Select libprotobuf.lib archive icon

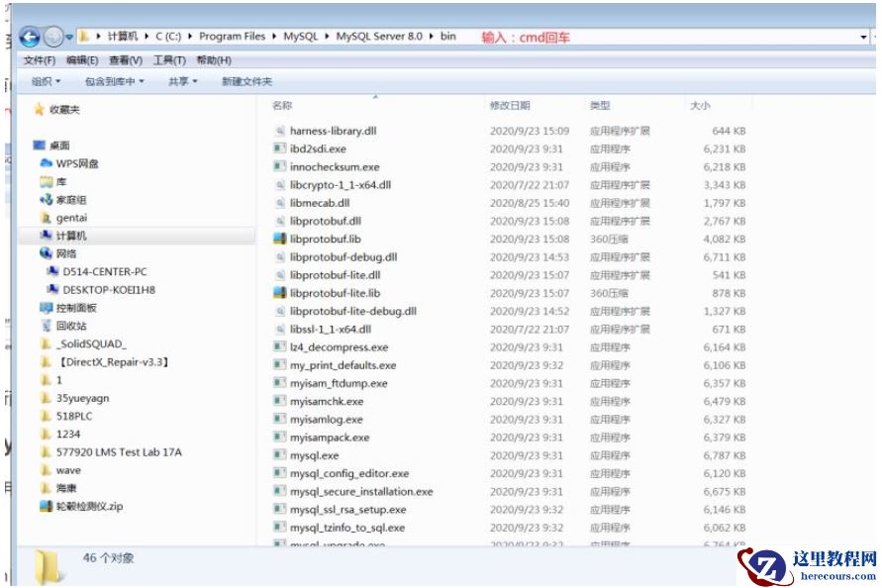pos(279,240)
